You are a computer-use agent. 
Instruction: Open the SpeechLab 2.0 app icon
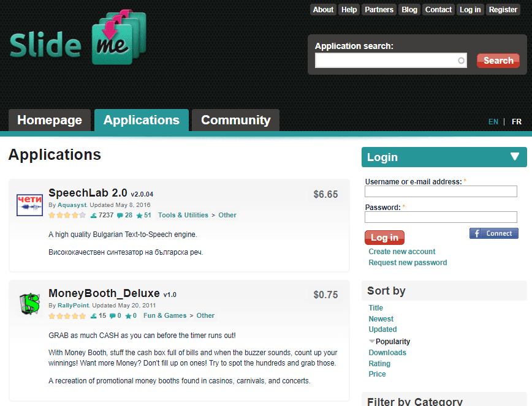click(x=30, y=205)
